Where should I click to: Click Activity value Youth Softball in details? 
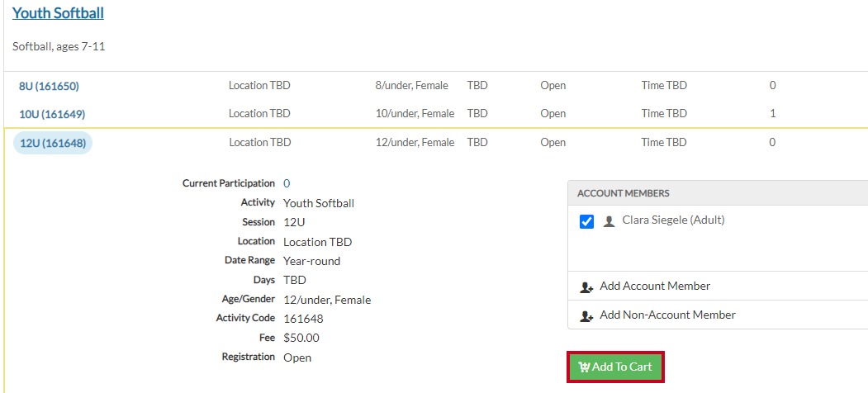click(x=319, y=203)
